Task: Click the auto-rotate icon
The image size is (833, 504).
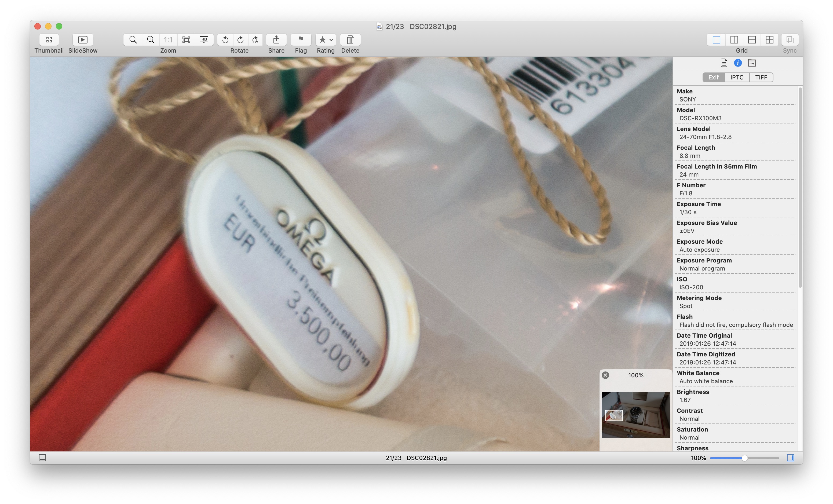Action: (x=255, y=40)
